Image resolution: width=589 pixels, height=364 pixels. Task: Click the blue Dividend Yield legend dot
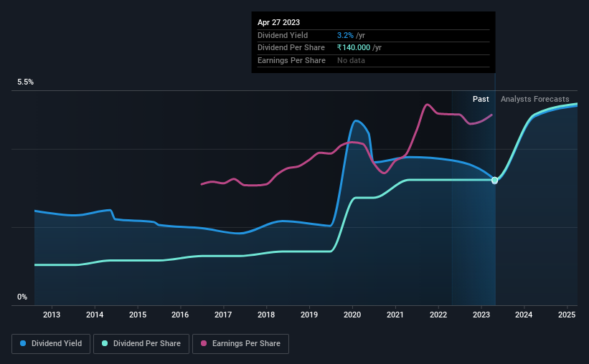pos(24,344)
